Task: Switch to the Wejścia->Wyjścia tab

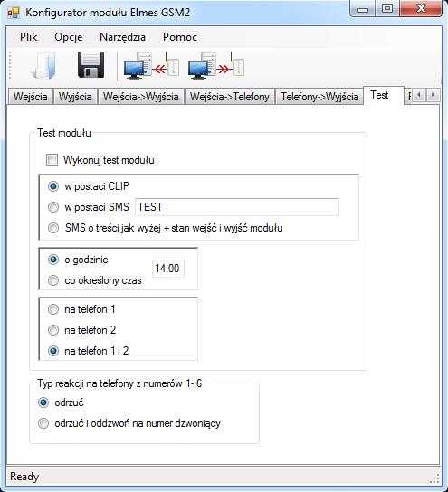Action: [141, 97]
